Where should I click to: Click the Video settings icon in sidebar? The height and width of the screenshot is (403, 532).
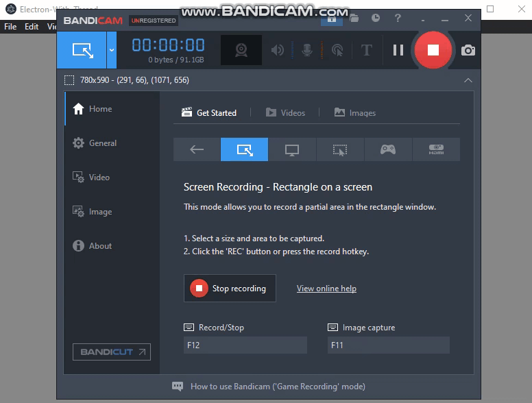click(x=78, y=178)
